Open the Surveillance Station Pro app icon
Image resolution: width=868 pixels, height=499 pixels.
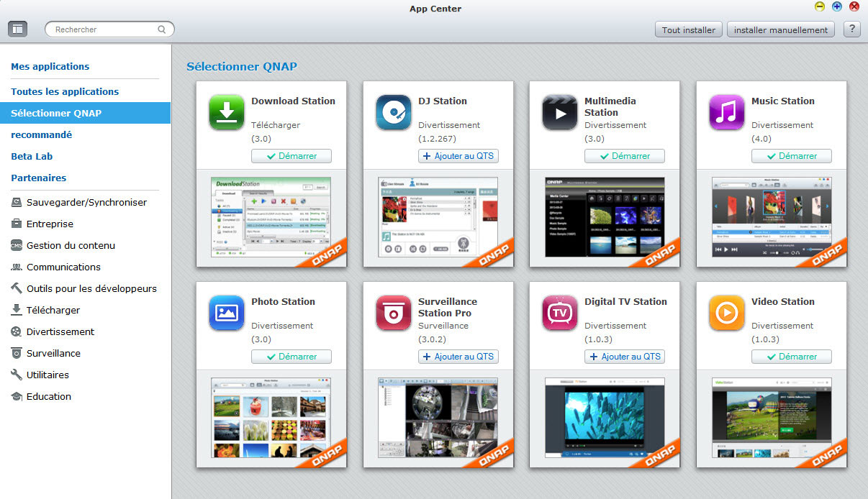click(394, 313)
